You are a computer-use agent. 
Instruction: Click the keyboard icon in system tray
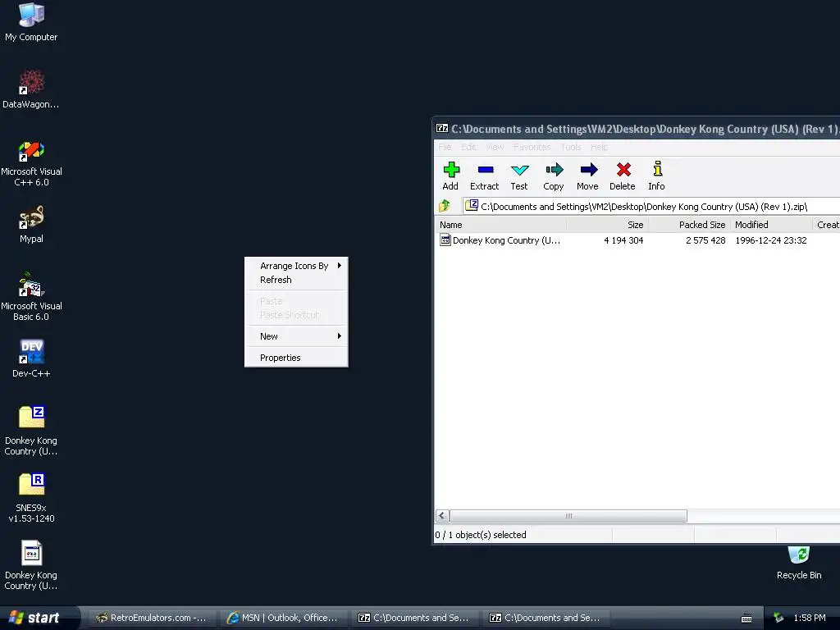pyautogui.click(x=746, y=619)
